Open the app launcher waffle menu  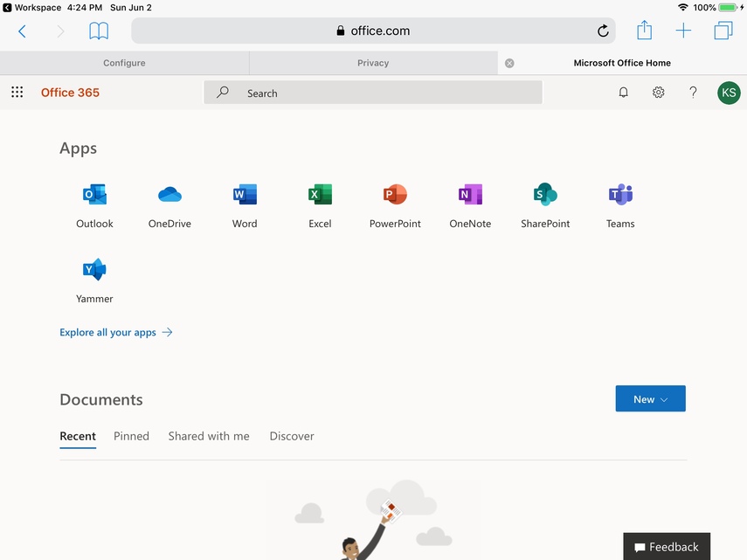pos(17,93)
